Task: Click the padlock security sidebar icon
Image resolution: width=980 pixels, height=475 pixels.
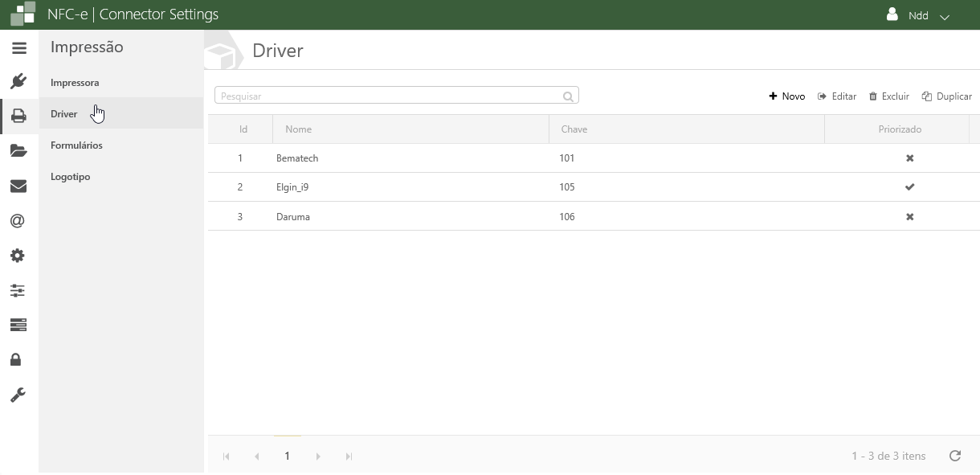Action: tap(16, 359)
